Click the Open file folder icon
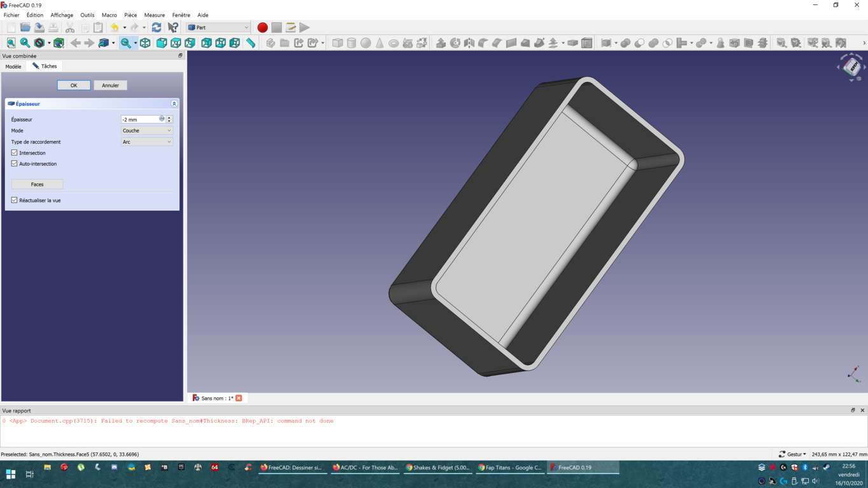The image size is (868, 488). (25, 27)
